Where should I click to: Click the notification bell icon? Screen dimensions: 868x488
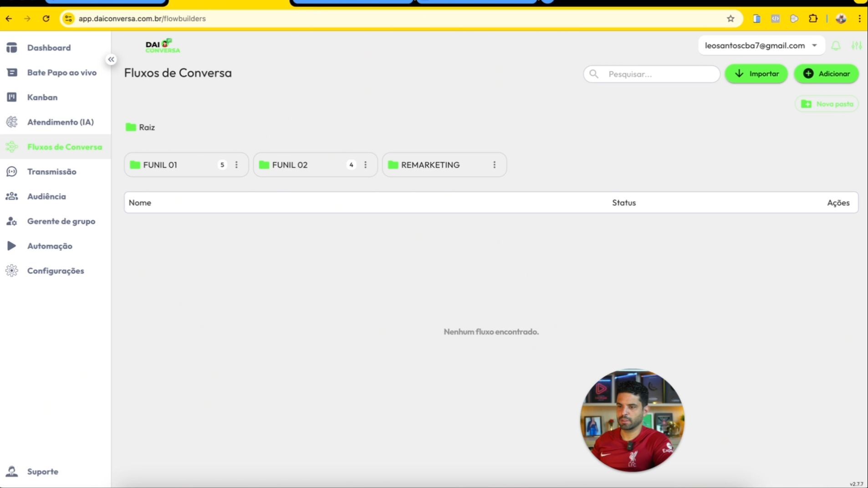[x=836, y=46]
